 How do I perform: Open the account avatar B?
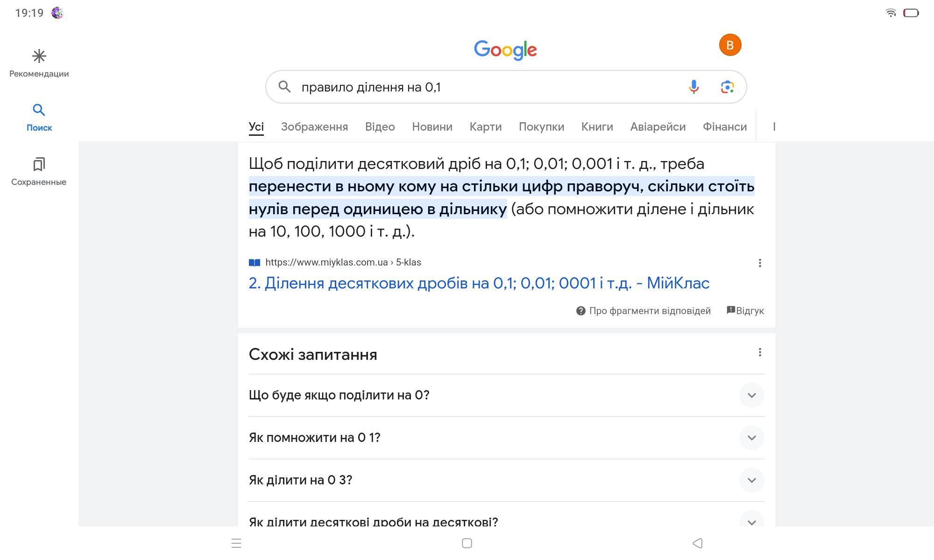click(730, 45)
